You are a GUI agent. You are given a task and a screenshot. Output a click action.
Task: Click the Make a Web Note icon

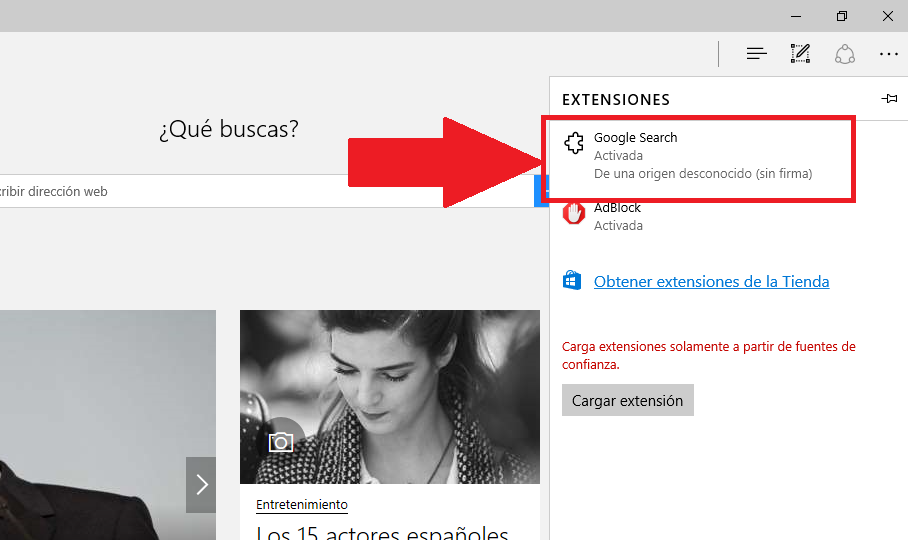[800, 53]
